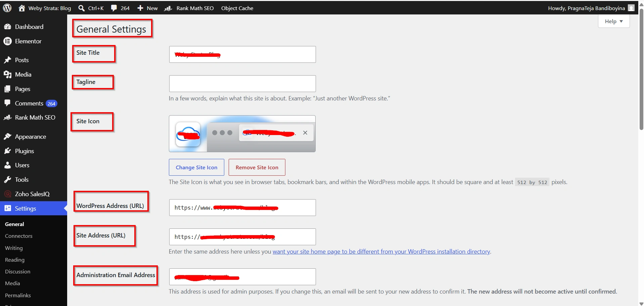This screenshot has width=644, height=306.
Task: Click the Ctrl+K search shortcut label
Action: click(96, 8)
